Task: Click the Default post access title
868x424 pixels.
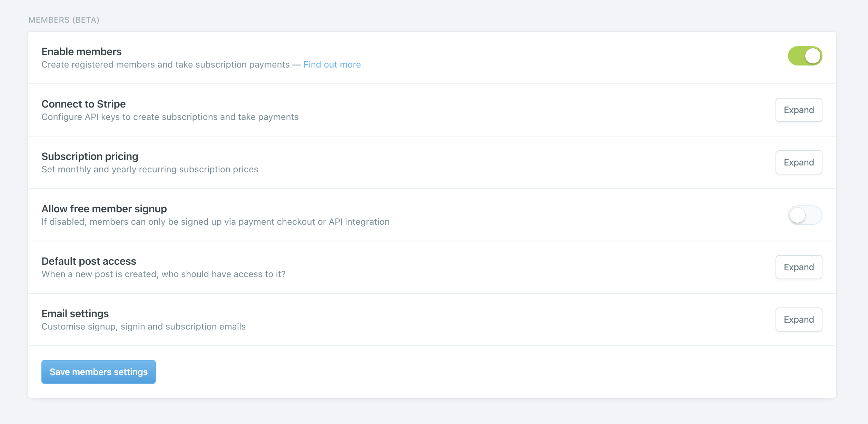Action: (89, 261)
